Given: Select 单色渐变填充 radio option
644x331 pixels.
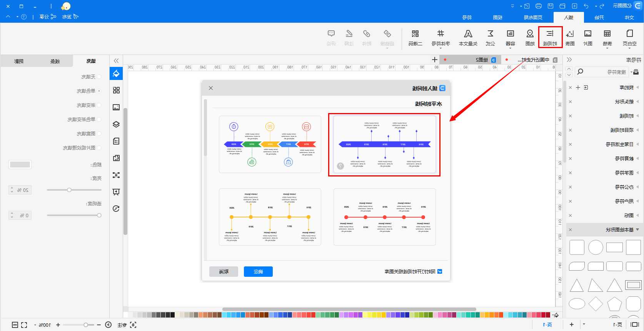Looking at the screenshot, I should (x=99, y=120).
